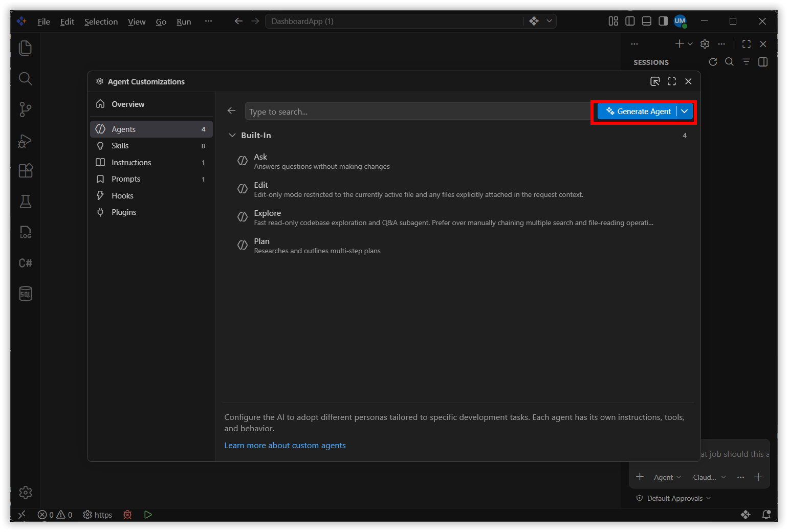Click the new chat plus button

coord(680,44)
